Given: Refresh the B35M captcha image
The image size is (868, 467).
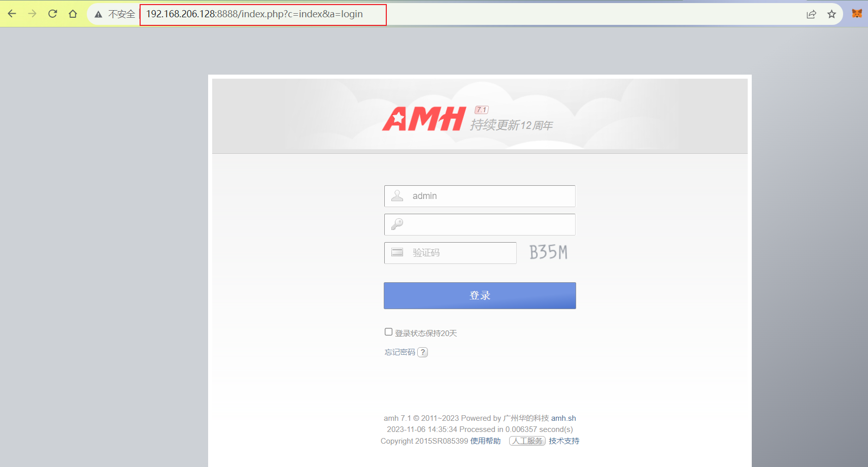Looking at the screenshot, I should (x=548, y=252).
